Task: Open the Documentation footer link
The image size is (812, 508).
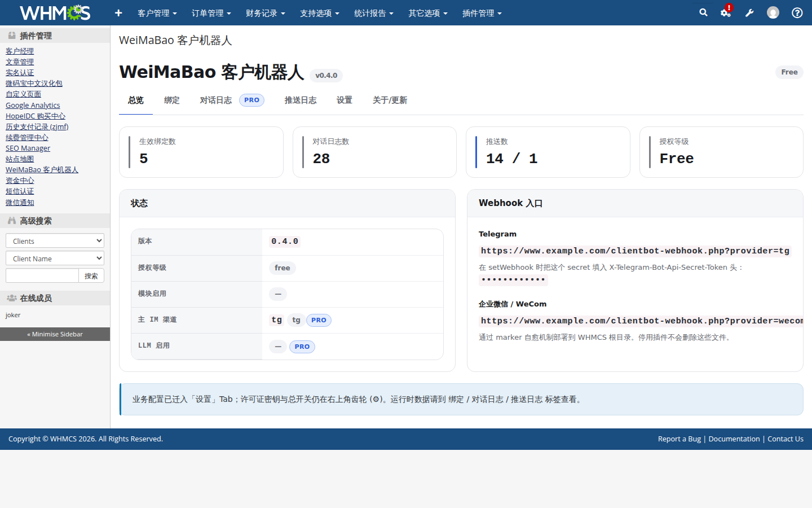Action: (x=734, y=439)
